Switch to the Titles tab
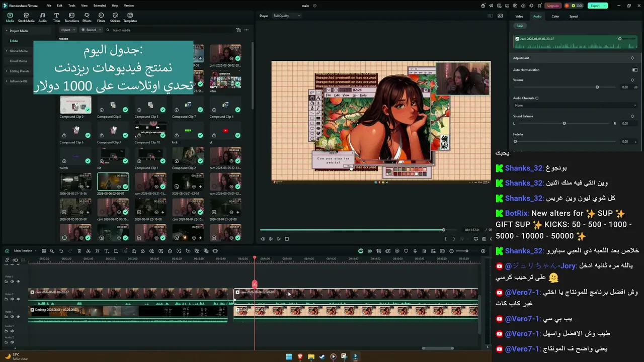Screen dimensions: 644x362 coord(56,18)
